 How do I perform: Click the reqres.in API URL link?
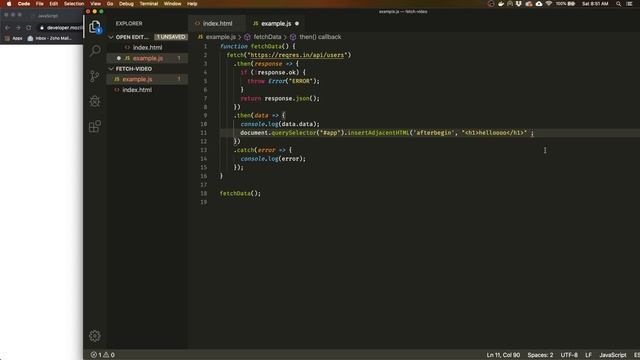click(297, 55)
